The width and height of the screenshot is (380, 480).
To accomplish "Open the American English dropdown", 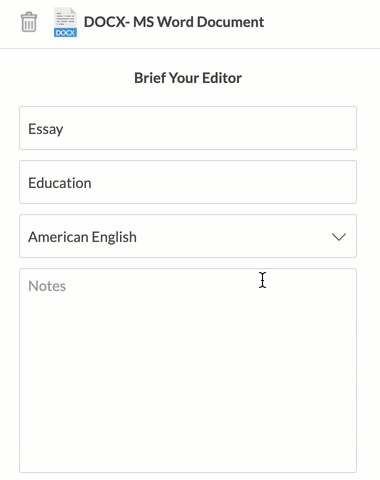I will [188, 236].
